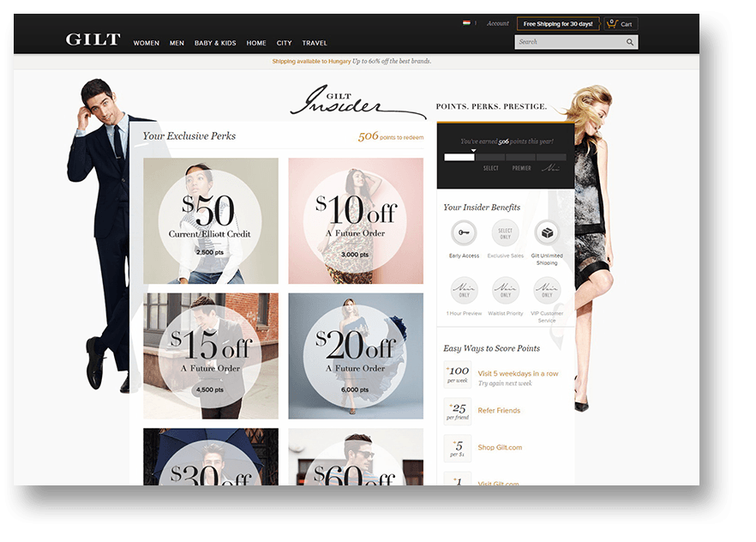Click the points progress bar
The width and height of the screenshot is (756, 542).
[505, 157]
